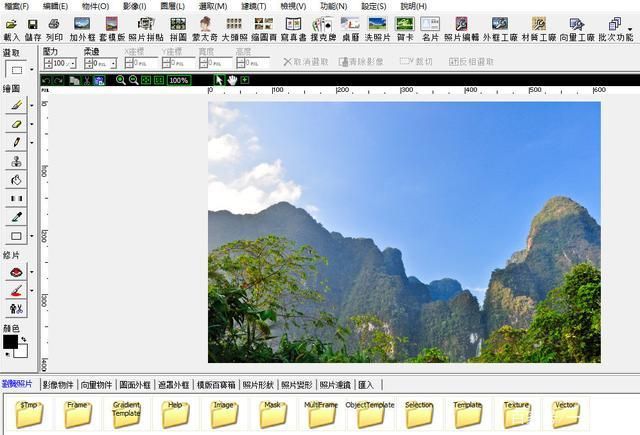Select the lips retouch tool under 修片

[16, 272]
